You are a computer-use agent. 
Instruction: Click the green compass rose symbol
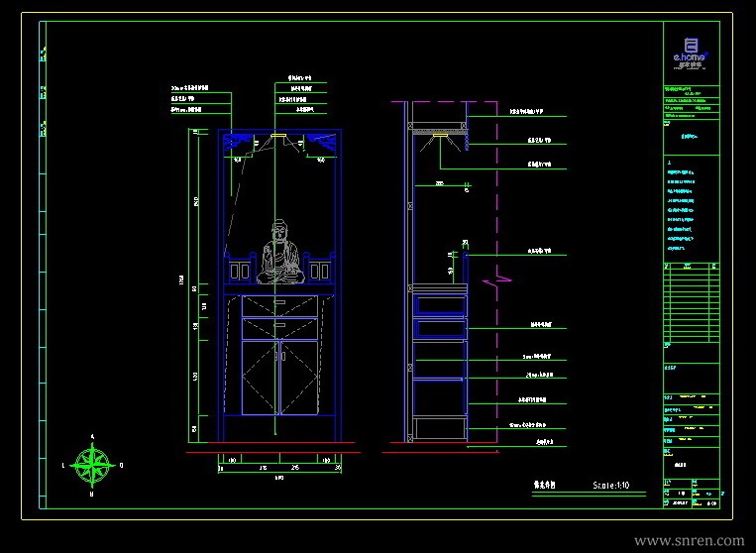[x=92, y=466]
